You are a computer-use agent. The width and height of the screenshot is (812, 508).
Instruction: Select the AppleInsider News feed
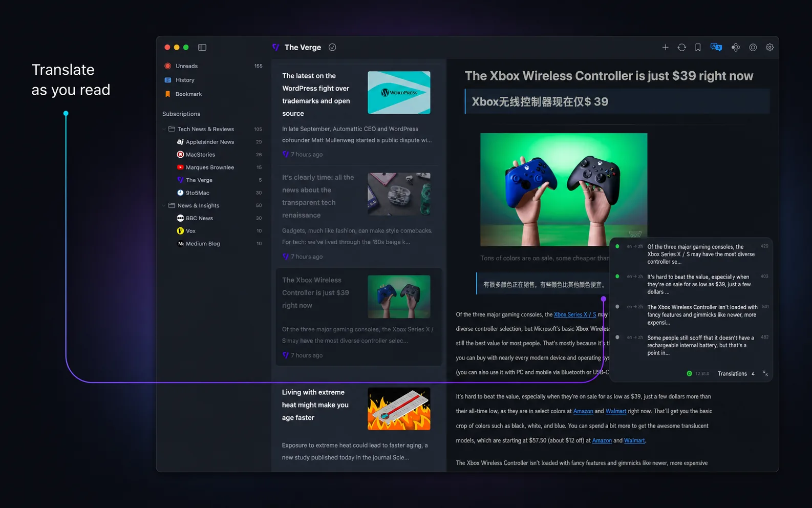coord(219,142)
